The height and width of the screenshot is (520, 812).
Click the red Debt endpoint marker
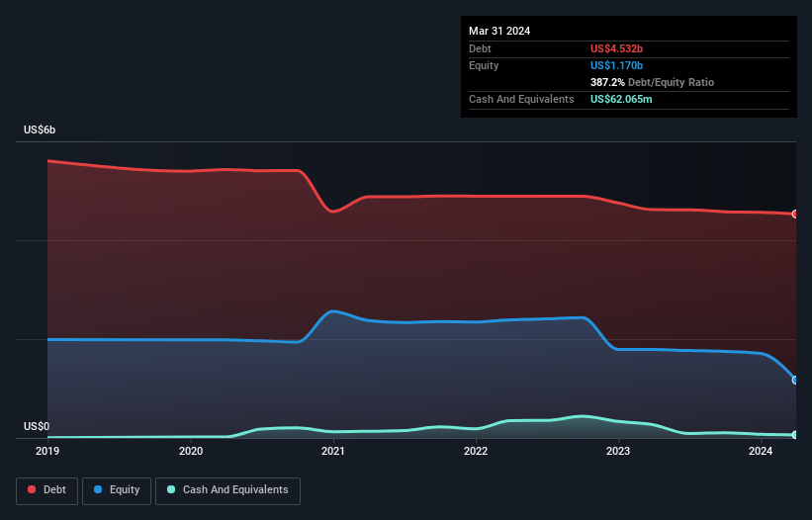tap(795, 214)
